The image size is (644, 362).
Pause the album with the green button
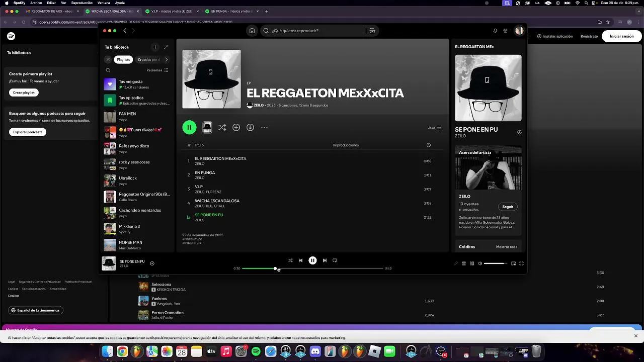click(x=189, y=128)
